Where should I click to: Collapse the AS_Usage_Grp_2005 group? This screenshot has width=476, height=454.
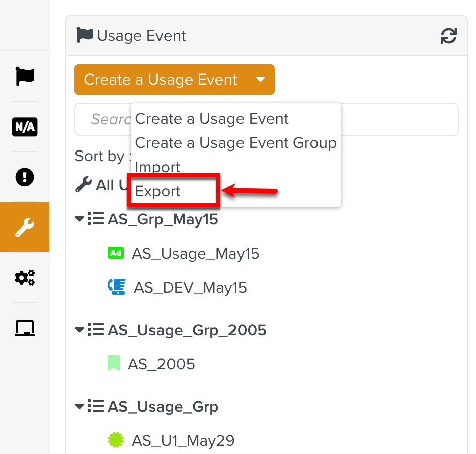pyautogui.click(x=80, y=330)
